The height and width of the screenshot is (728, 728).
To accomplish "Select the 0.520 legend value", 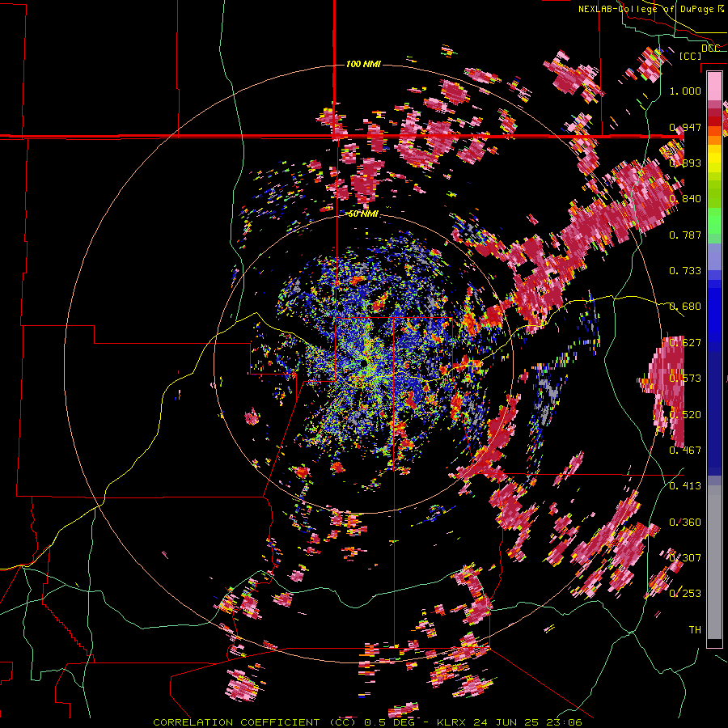I will click(x=685, y=415).
